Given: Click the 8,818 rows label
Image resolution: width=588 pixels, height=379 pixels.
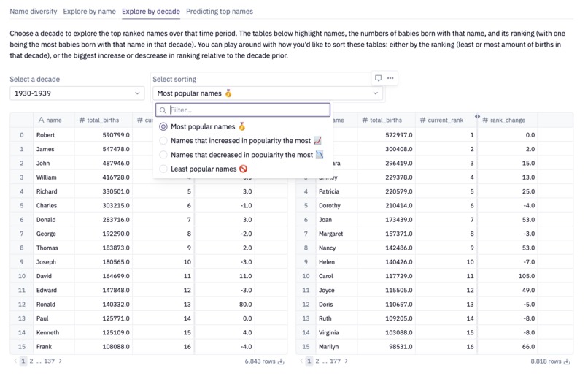Looking at the screenshot, I should point(546,361).
